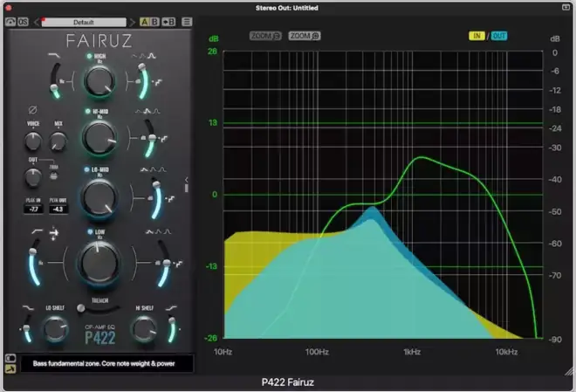
Task: Click the yellow hammer tool icon
Action: click(x=10, y=368)
